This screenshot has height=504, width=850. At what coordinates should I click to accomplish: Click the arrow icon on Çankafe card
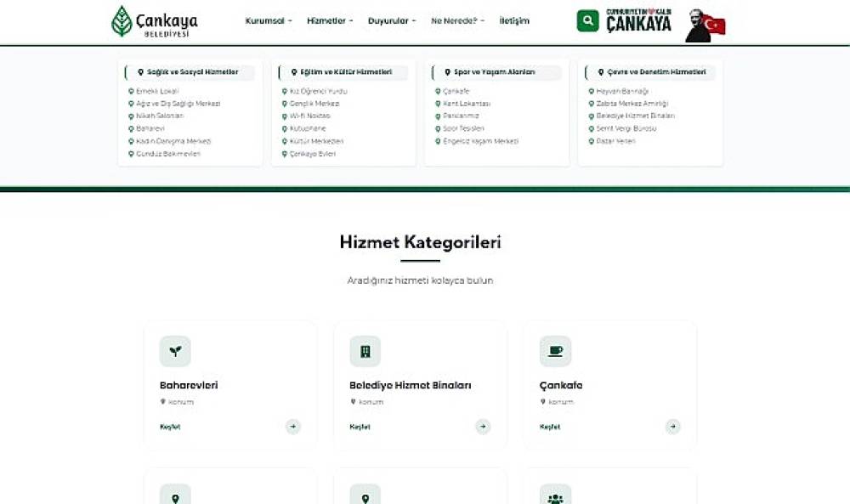pos(672,427)
